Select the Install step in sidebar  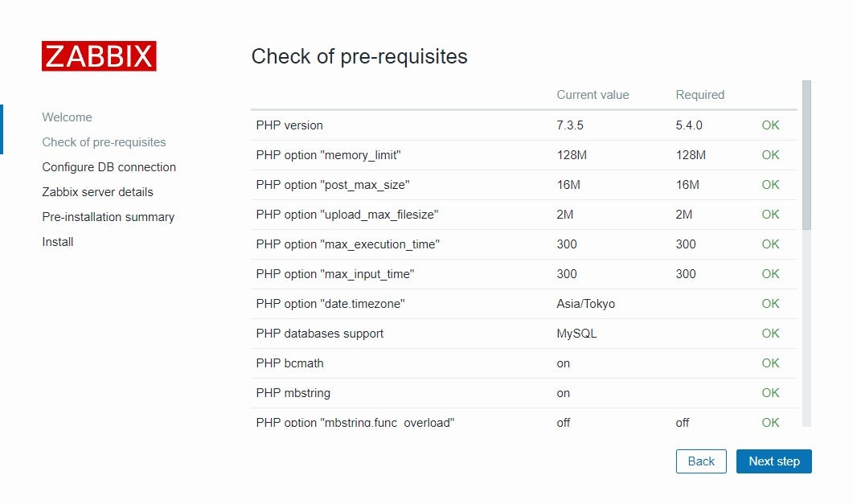click(x=58, y=242)
